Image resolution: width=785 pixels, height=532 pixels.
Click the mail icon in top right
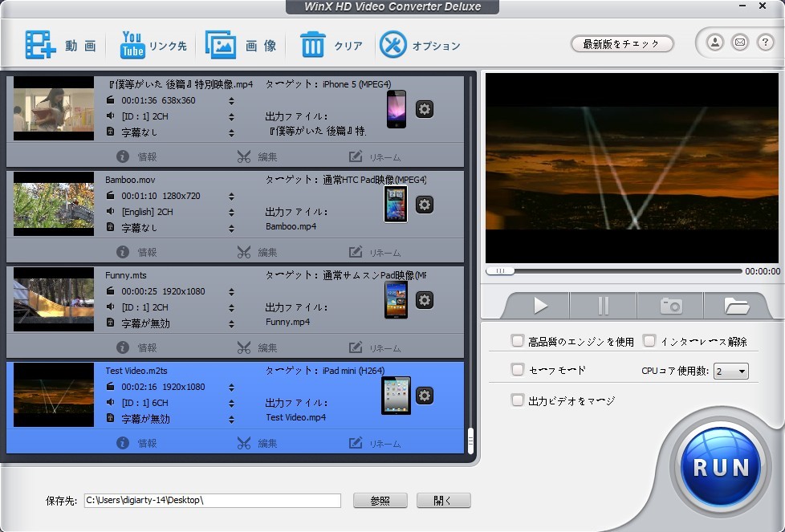739,43
